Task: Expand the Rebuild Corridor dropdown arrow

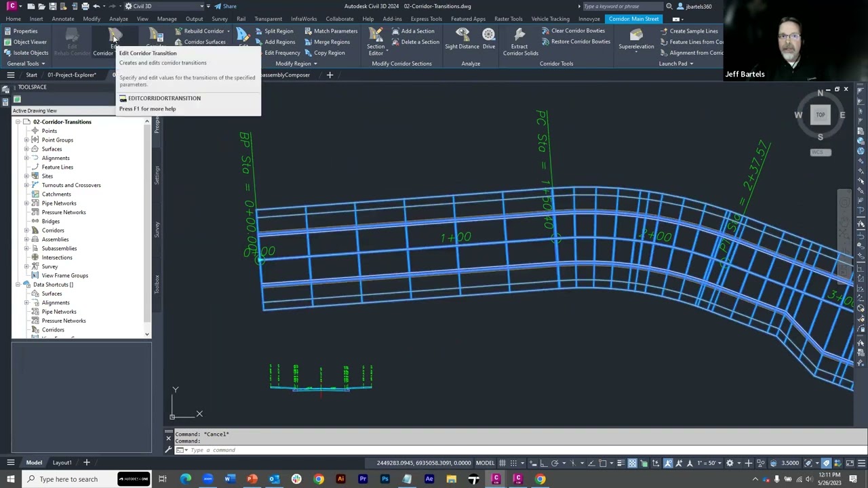Action: (229, 31)
